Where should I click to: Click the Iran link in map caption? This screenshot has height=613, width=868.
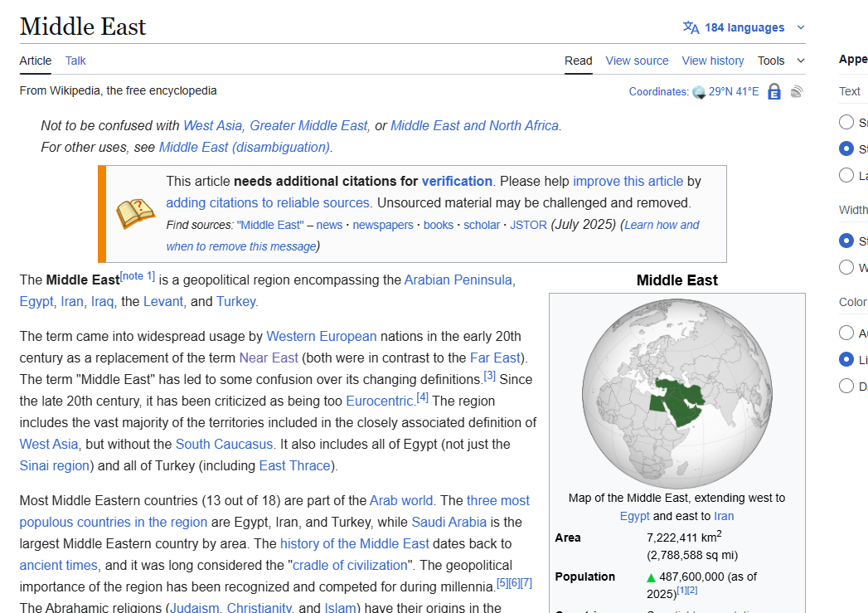pos(724,516)
